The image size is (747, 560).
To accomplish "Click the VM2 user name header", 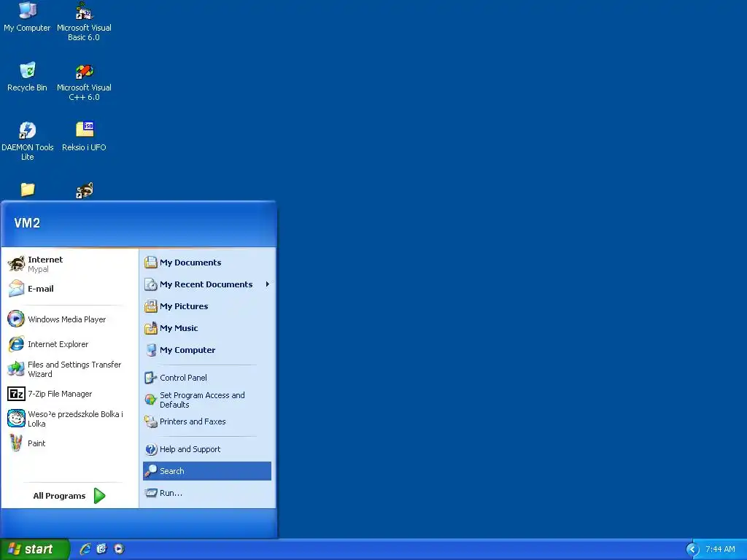I will 27,223.
